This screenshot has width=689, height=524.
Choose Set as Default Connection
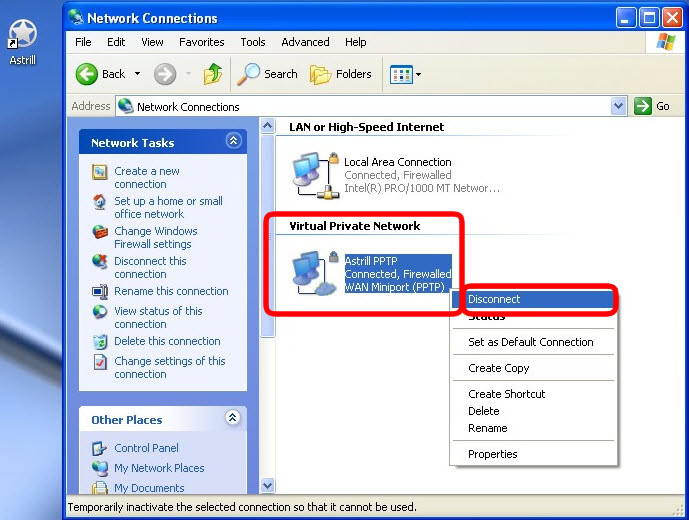[x=533, y=342]
